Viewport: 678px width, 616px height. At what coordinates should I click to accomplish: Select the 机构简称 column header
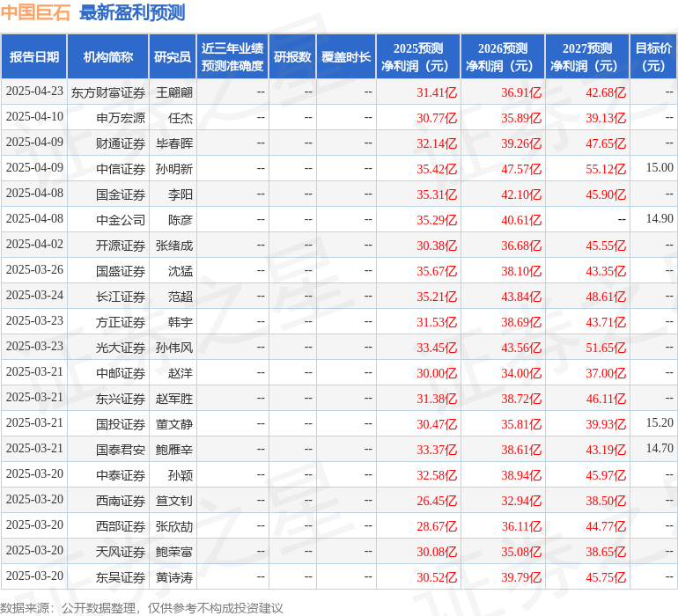click(108, 57)
